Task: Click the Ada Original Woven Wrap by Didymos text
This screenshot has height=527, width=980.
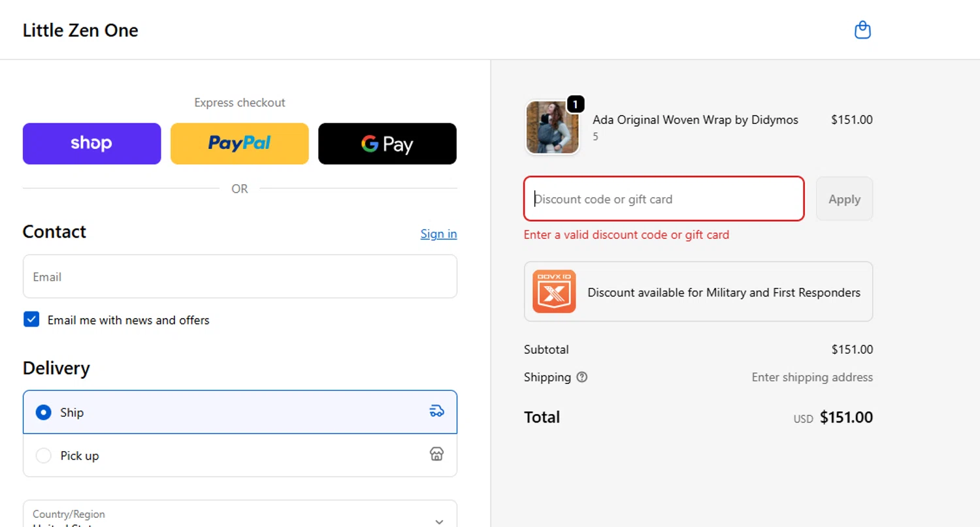Action: pyautogui.click(x=695, y=120)
